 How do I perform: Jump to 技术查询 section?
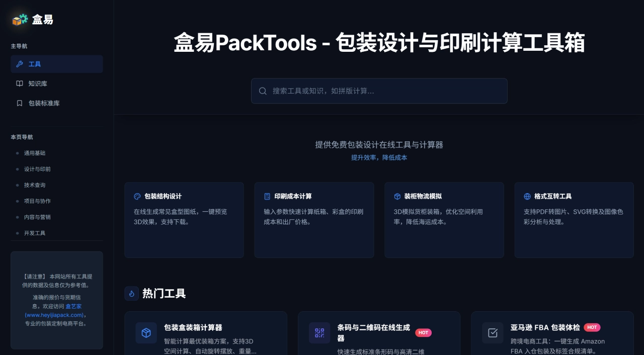pos(35,185)
